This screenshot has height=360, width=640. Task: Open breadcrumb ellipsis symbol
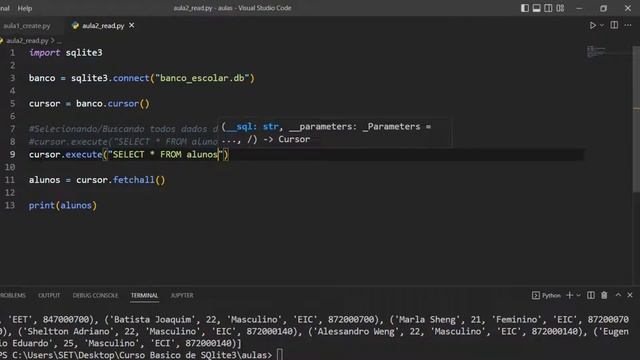[60, 41]
